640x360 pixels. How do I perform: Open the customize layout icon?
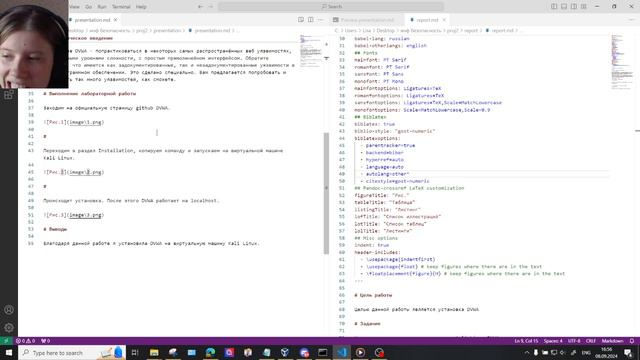[584, 7]
